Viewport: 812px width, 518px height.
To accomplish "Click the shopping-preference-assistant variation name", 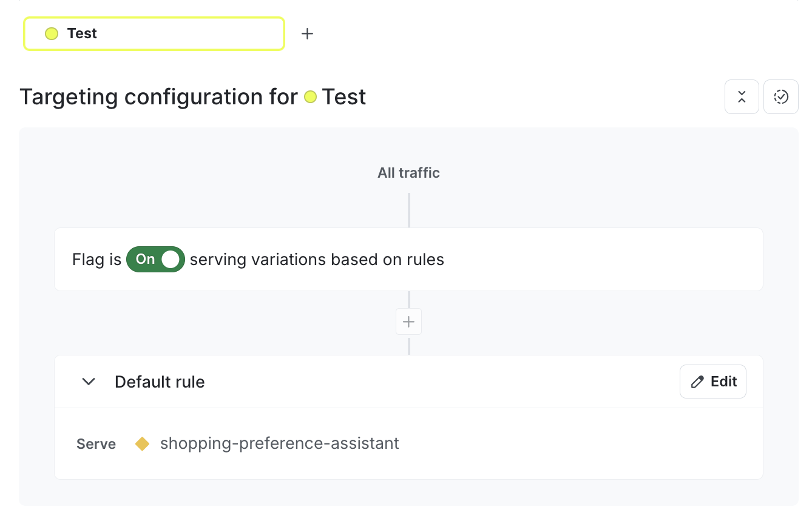I will [x=279, y=443].
